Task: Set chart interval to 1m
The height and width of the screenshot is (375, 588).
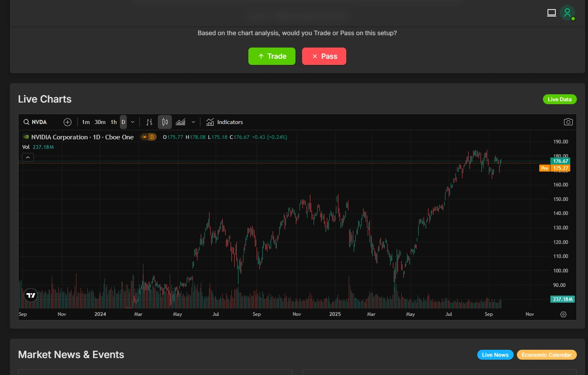Action: click(x=86, y=122)
